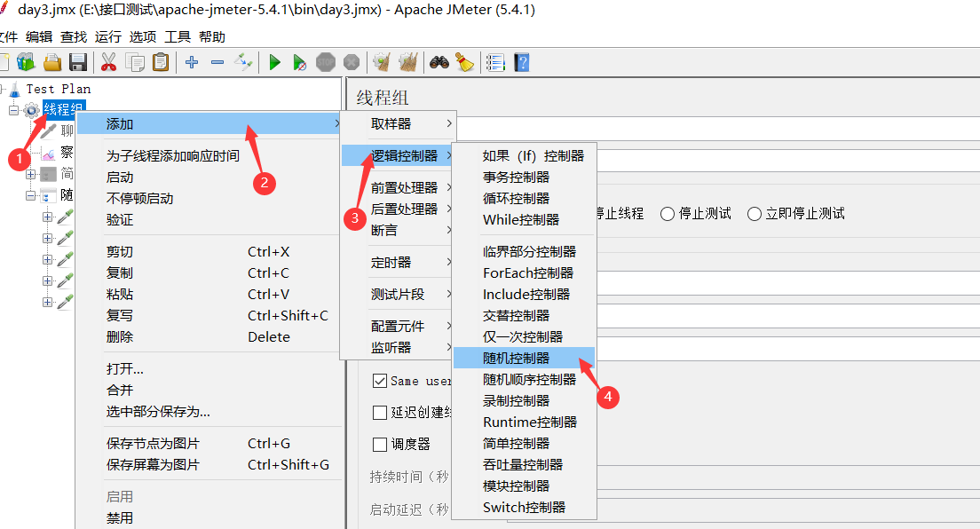This screenshot has height=529, width=980.
Task: Click the scissors Cut icon
Action: tap(109, 62)
